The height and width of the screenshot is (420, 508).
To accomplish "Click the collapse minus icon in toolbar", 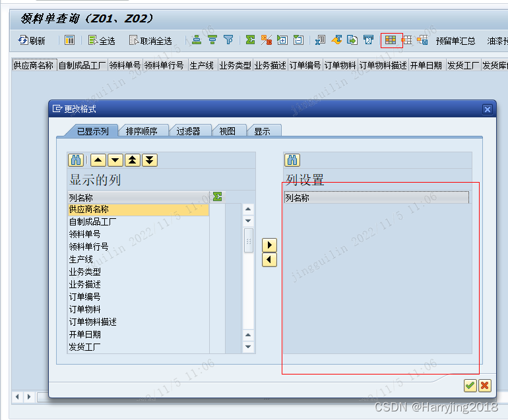I will pos(298,40).
